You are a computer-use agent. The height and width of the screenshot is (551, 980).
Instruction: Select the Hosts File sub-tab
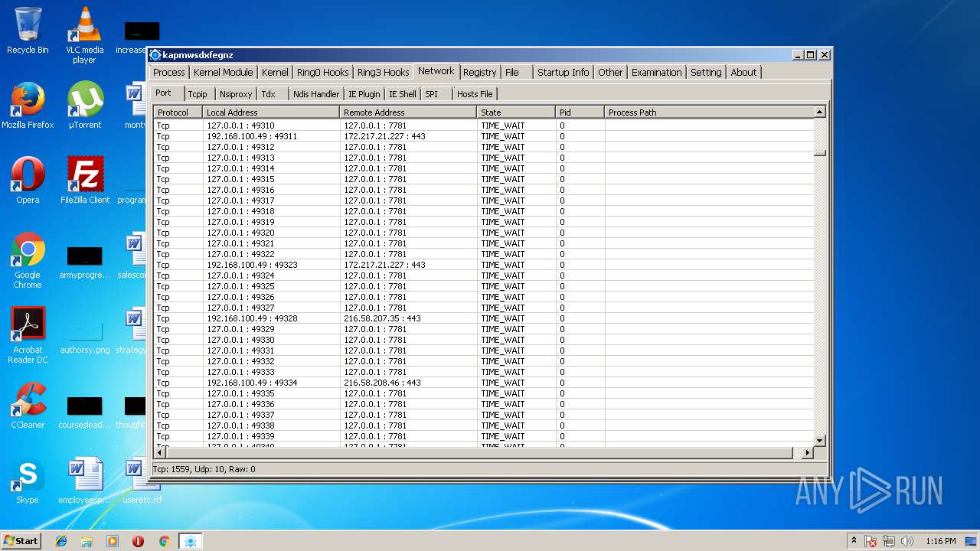[x=475, y=94]
